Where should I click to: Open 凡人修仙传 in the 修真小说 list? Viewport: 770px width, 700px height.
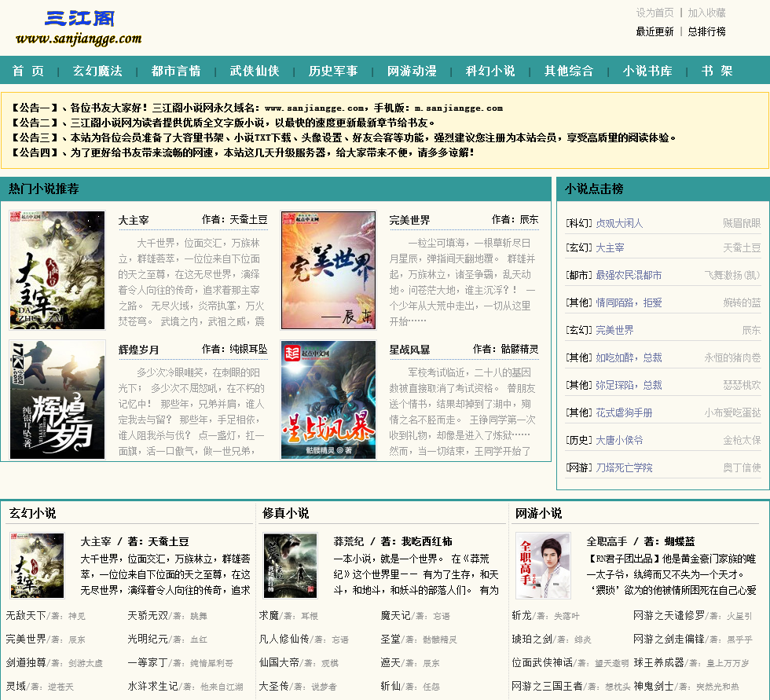click(284, 639)
